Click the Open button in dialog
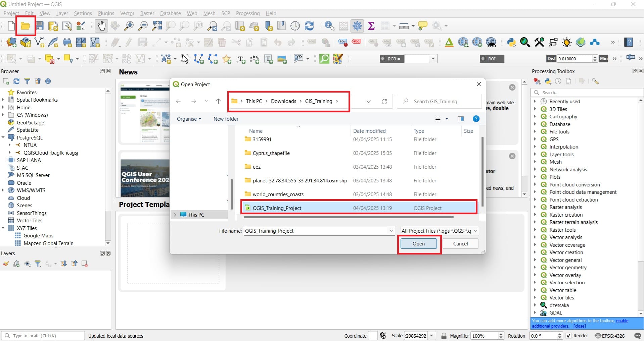This screenshot has width=644, height=341. tap(418, 244)
